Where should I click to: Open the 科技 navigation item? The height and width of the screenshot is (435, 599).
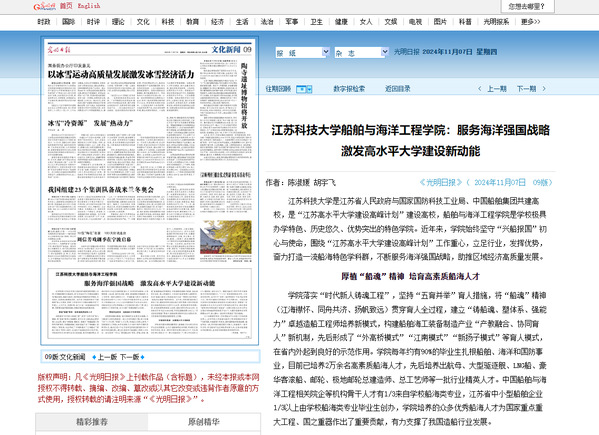pyautogui.click(x=168, y=22)
